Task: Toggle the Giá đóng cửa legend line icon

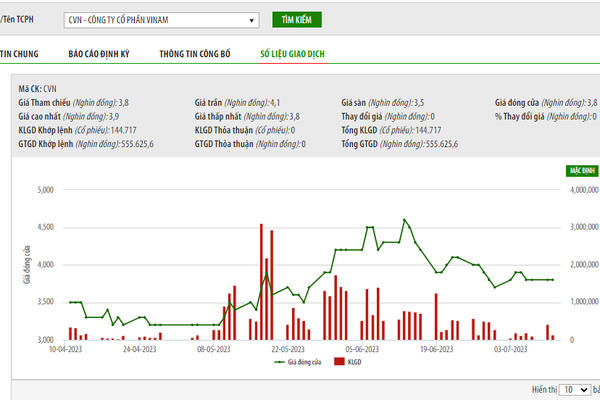Action: [280, 362]
